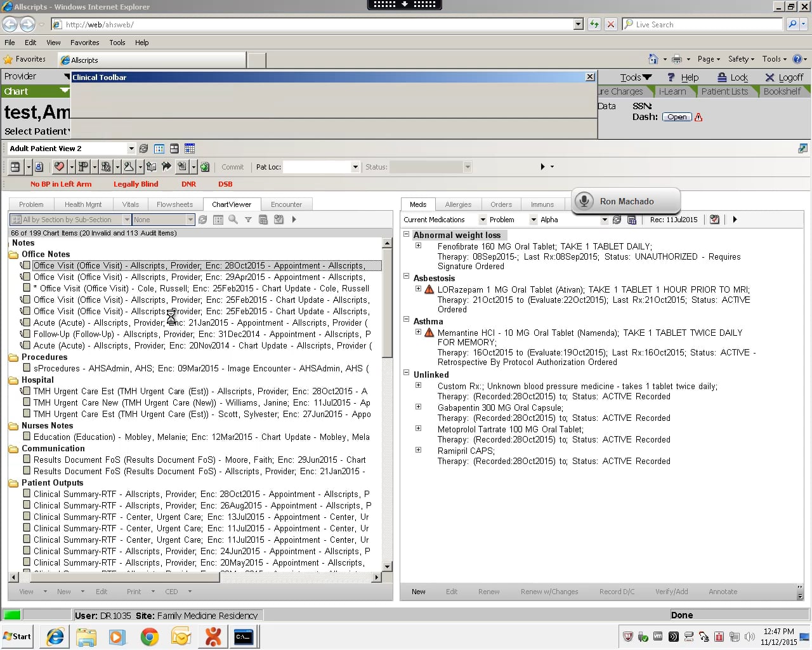Open the Patient Lists tab link

724,91
